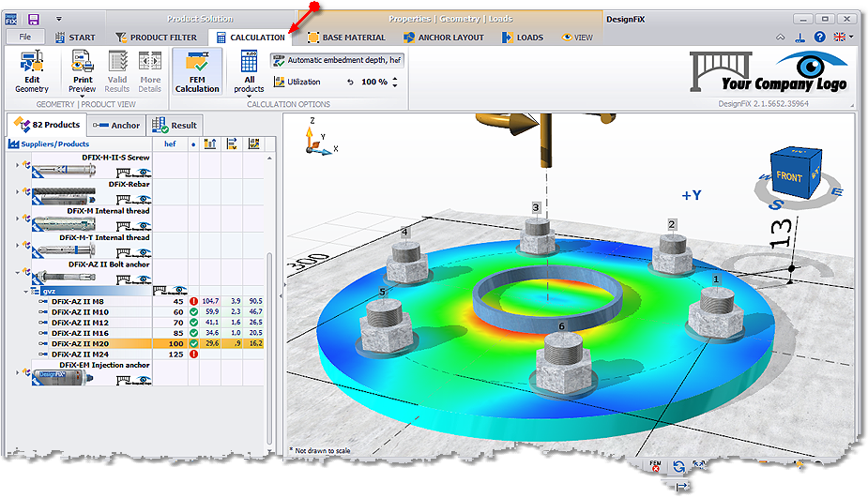The image size is (868, 498).
Task: Click the 100 % utilization value field
Action: pyautogui.click(x=374, y=82)
